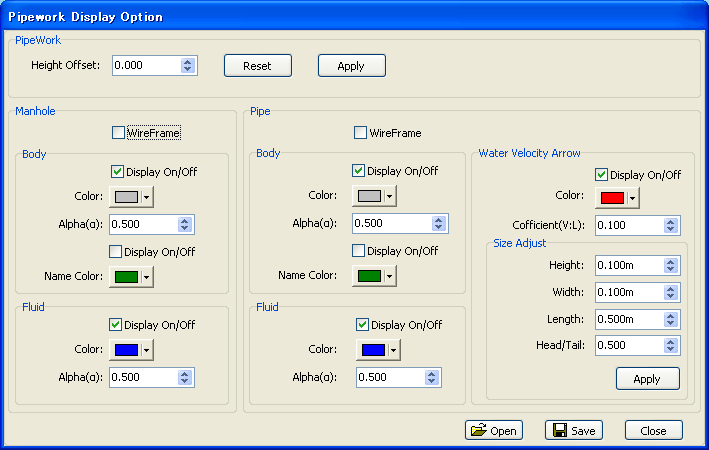The height and width of the screenshot is (450, 709).
Task: Click the Size Adjust Length spinner arrows
Action: click(671, 319)
